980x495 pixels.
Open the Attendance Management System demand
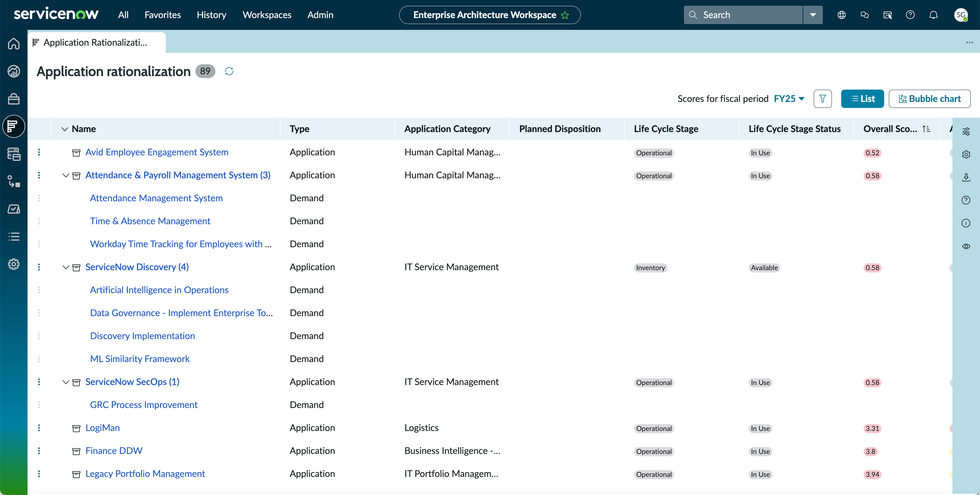click(156, 198)
